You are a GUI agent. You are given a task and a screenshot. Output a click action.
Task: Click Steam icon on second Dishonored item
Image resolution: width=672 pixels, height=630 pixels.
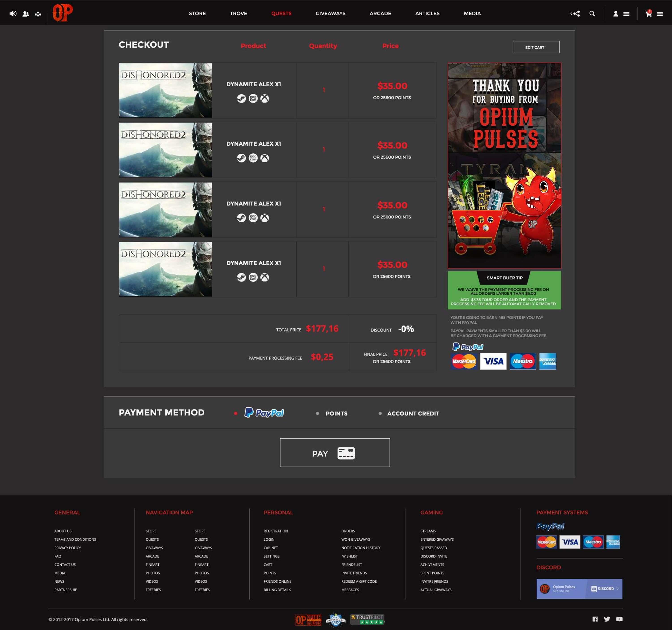(x=241, y=158)
